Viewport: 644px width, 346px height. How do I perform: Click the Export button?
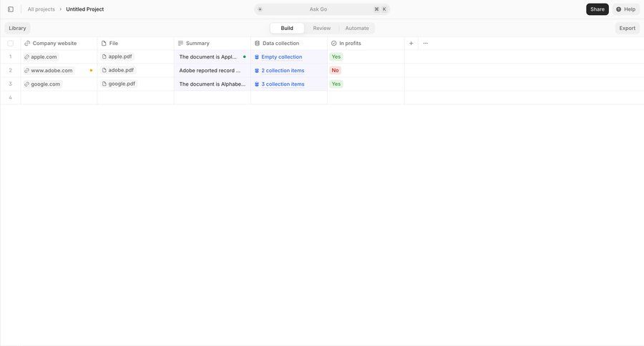(x=627, y=28)
